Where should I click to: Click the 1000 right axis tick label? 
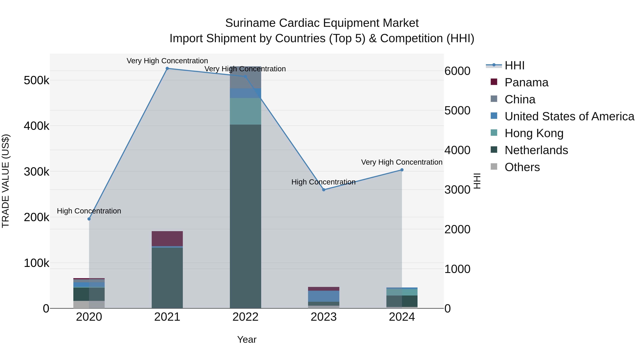(x=457, y=269)
